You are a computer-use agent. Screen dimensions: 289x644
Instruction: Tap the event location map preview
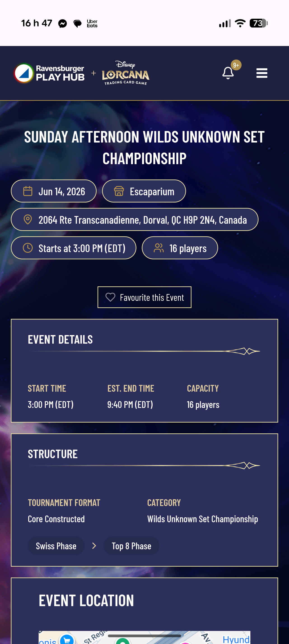[x=144, y=637]
